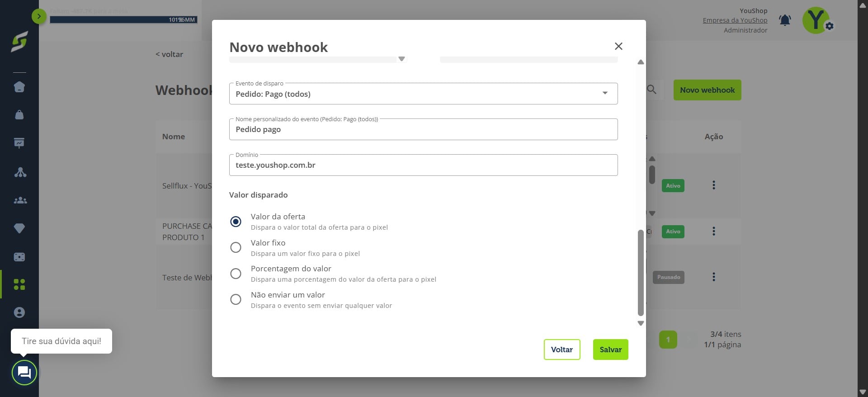Select Não enviar um valor radio
This screenshot has width=868, height=397.
tap(236, 299)
